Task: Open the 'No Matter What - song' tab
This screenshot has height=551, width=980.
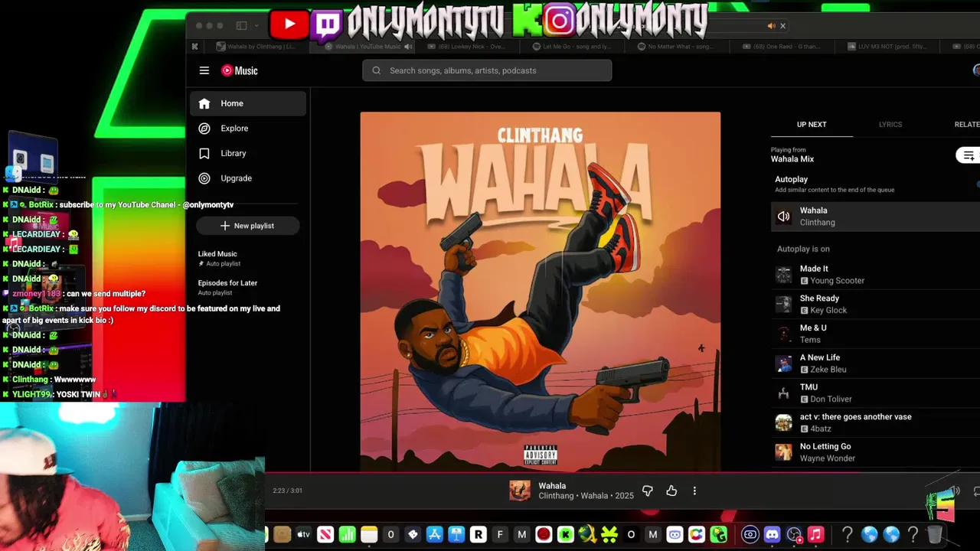Action: (675, 47)
